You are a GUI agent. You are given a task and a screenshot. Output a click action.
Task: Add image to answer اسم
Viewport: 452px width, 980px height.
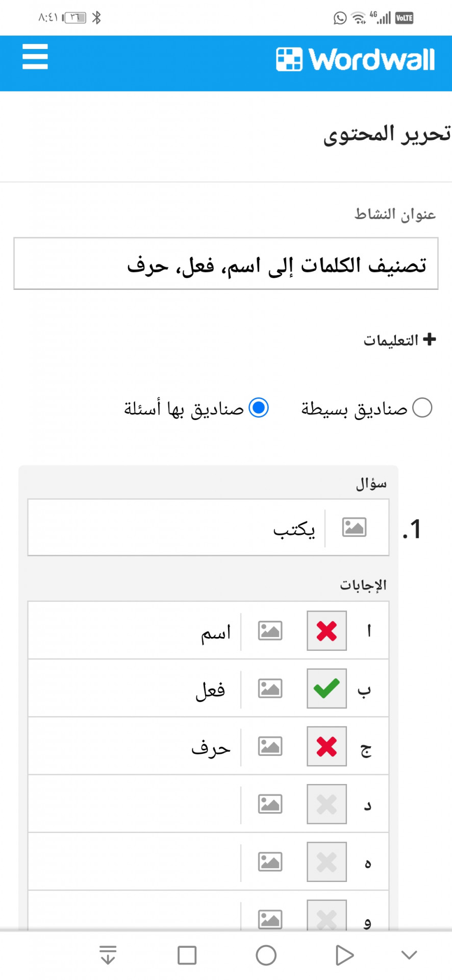[x=270, y=630]
